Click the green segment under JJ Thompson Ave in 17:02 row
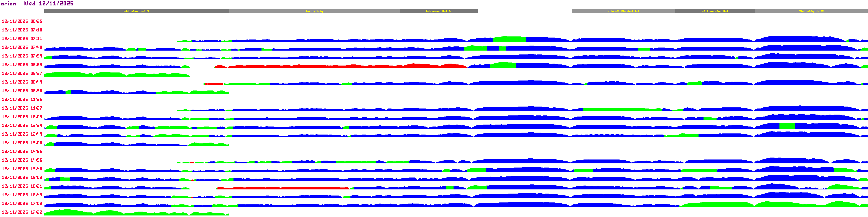This screenshot has width=868, height=217. 718,205
